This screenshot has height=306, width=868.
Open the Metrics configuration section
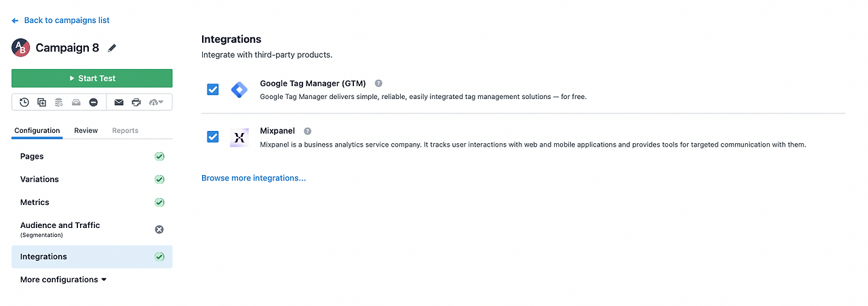[x=92, y=202]
